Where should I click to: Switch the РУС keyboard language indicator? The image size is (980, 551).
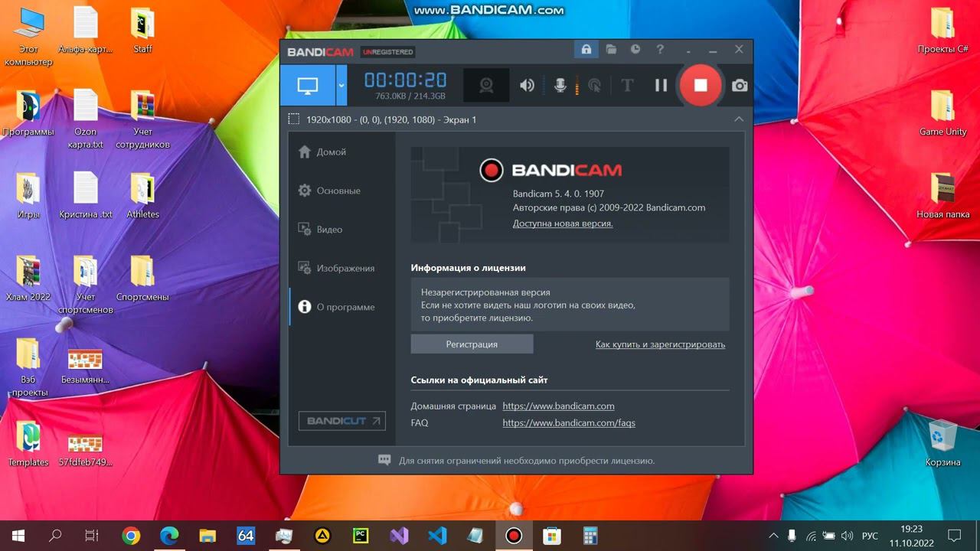(870, 536)
